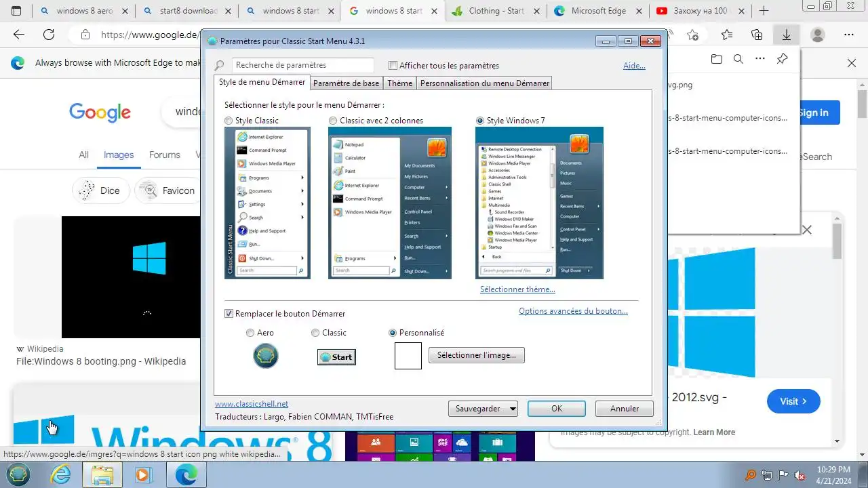Choose the Classic start button option
Screen dimensions: 868x488
(315, 333)
